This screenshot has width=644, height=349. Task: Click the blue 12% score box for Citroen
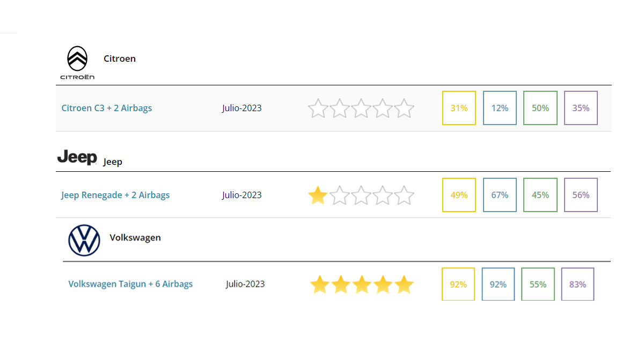pyautogui.click(x=500, y=108)
